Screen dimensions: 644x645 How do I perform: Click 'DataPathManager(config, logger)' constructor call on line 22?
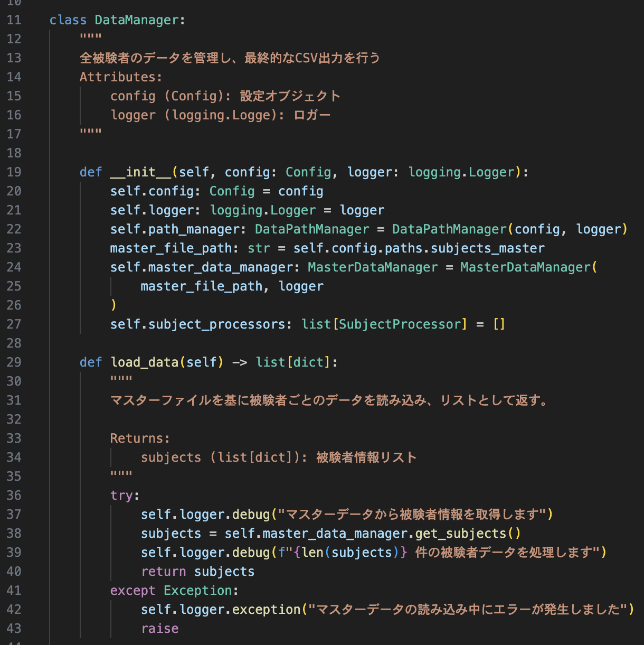click(510, 229)
